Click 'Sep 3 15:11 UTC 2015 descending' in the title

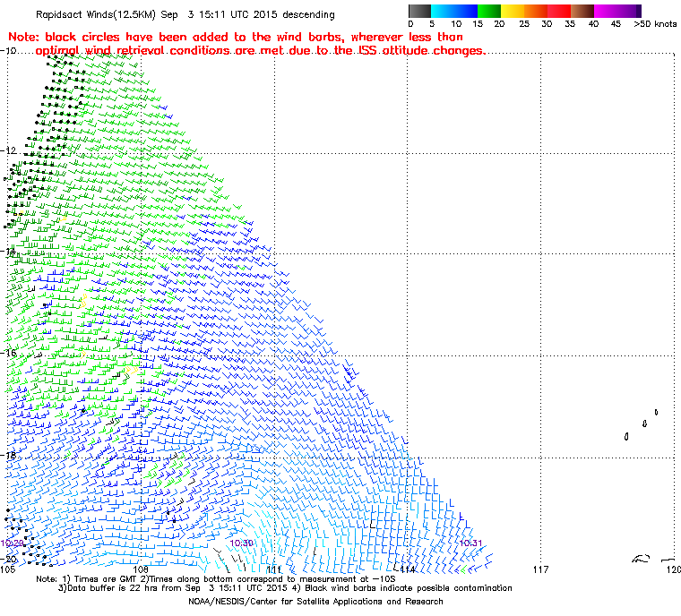pyautogui.click(x=248, y=14)
